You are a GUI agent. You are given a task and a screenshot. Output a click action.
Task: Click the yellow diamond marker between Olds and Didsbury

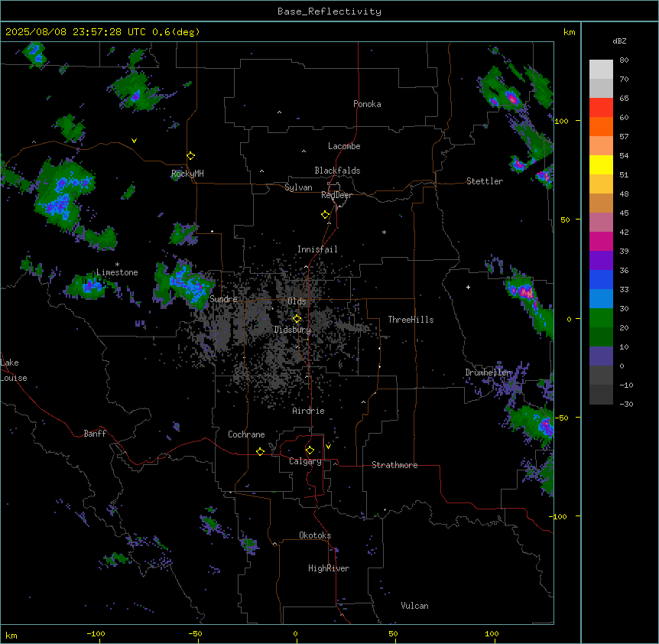[x=297, y=319]
